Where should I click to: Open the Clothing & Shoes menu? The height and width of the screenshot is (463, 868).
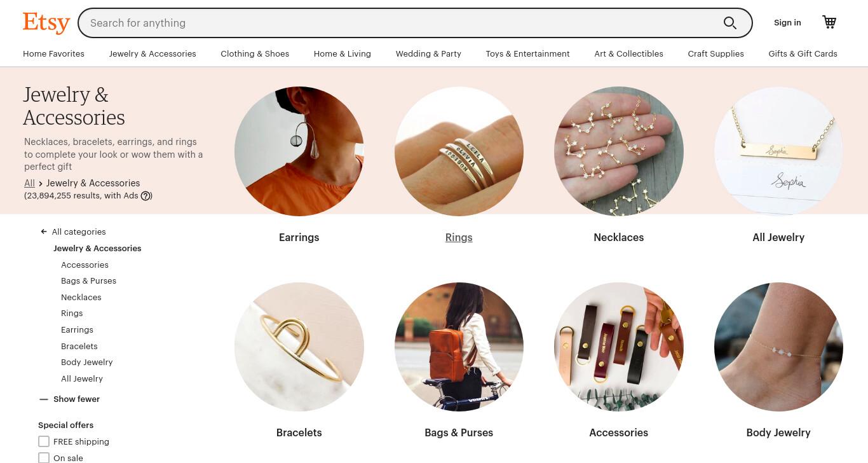click(x=255, y=54)
